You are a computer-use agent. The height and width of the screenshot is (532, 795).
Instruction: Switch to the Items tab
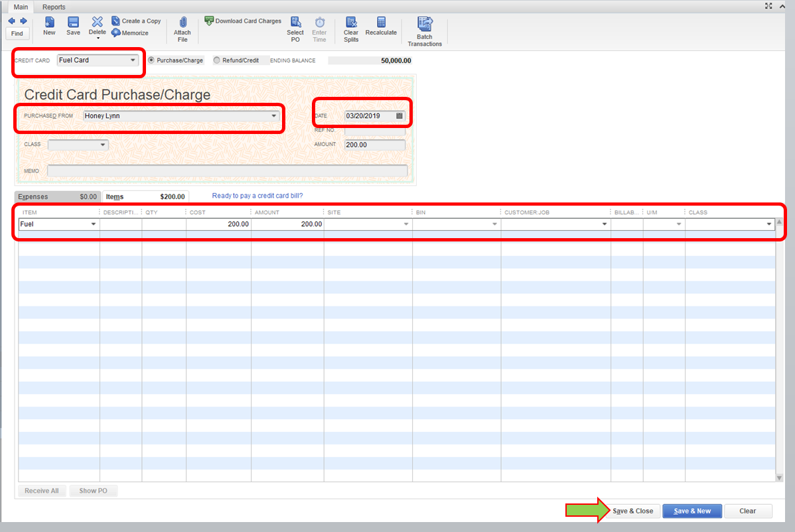pyautogui.click(x=145, y=196)
